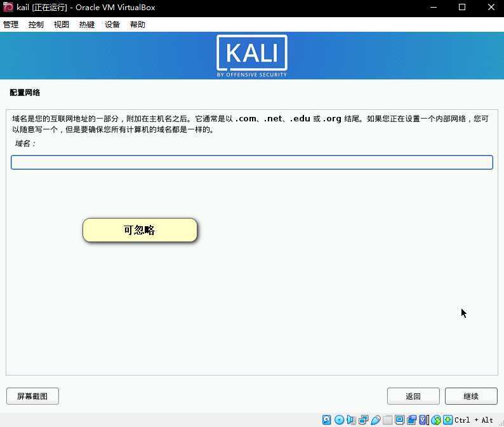Click the virtual display status icon

coord(399,419)
